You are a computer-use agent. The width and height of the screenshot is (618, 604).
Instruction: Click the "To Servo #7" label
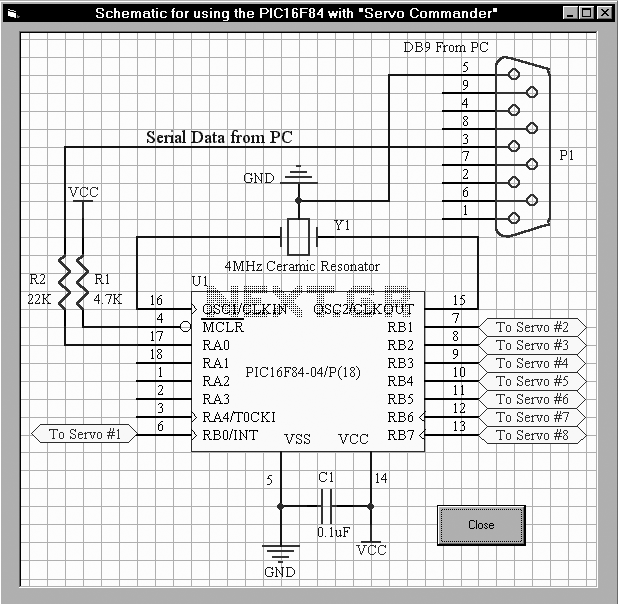pos(532,417)
